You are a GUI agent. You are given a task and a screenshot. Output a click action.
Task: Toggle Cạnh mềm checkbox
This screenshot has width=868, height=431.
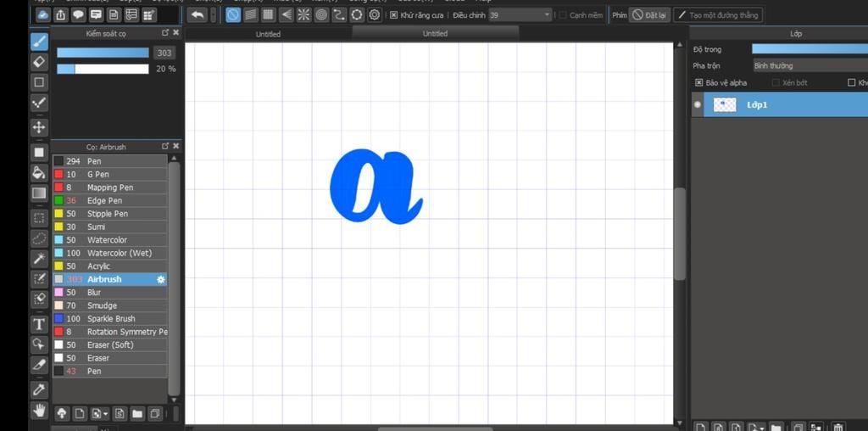pyautogui.click(x=563, y=15)
